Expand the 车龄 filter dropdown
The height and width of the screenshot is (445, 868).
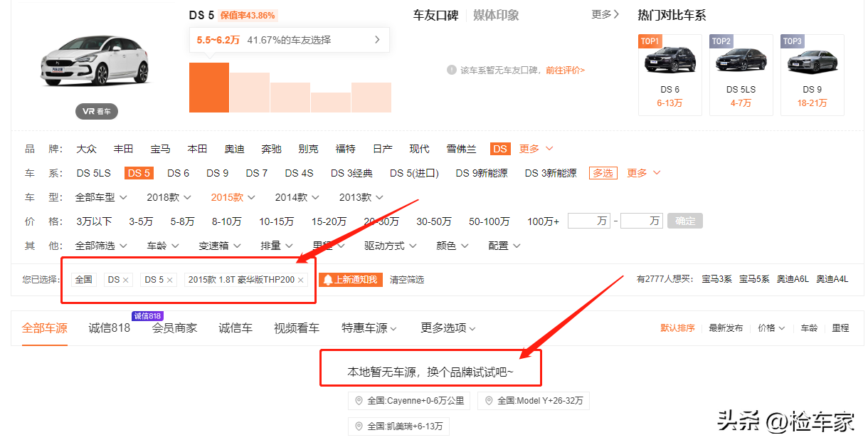pos(162,246)
